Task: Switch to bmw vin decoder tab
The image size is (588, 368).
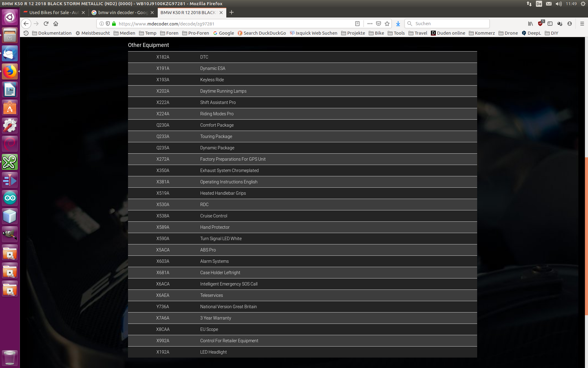Action: pos(123,13)
